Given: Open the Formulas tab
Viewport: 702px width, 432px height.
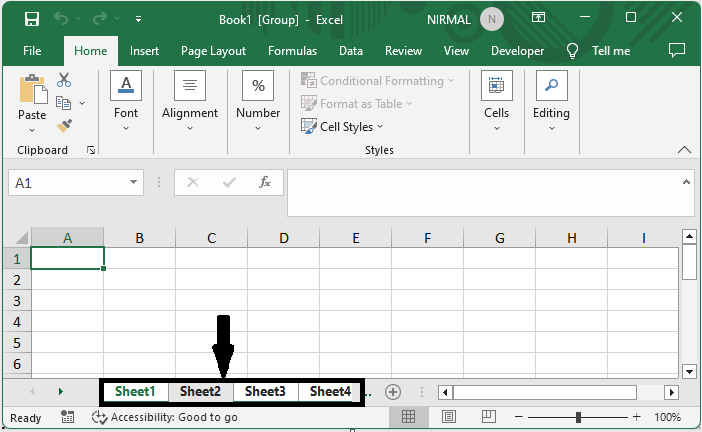Looking at the screenshot, I should click(292, 51).
